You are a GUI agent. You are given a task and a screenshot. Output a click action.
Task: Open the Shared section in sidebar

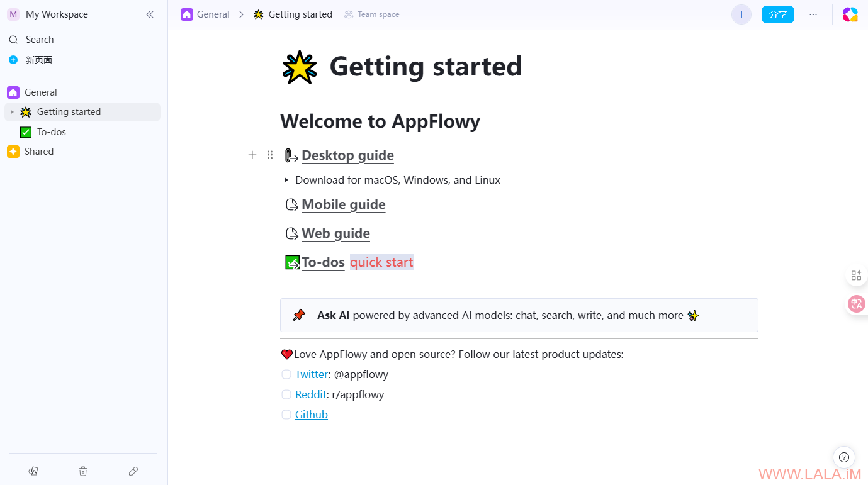39,152
